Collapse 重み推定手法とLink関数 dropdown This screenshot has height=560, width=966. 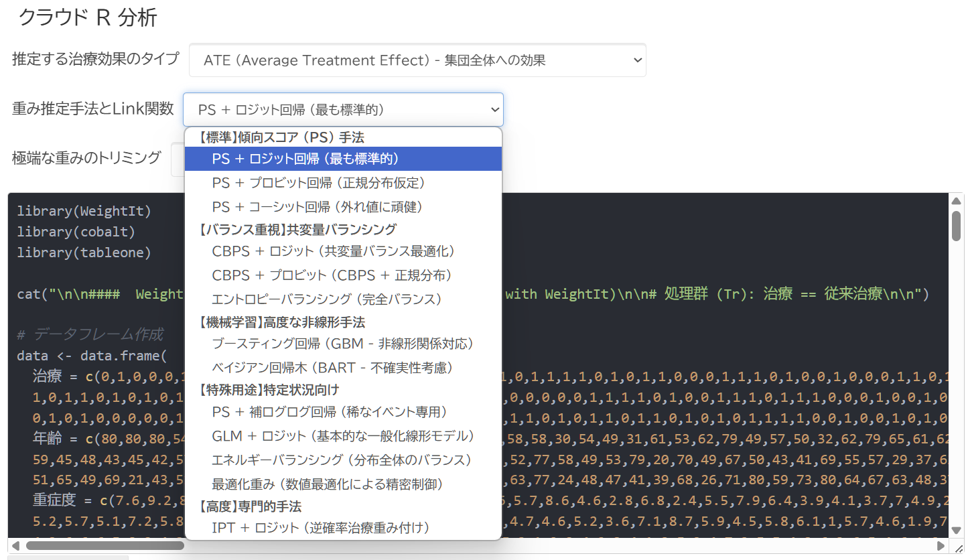343,110
